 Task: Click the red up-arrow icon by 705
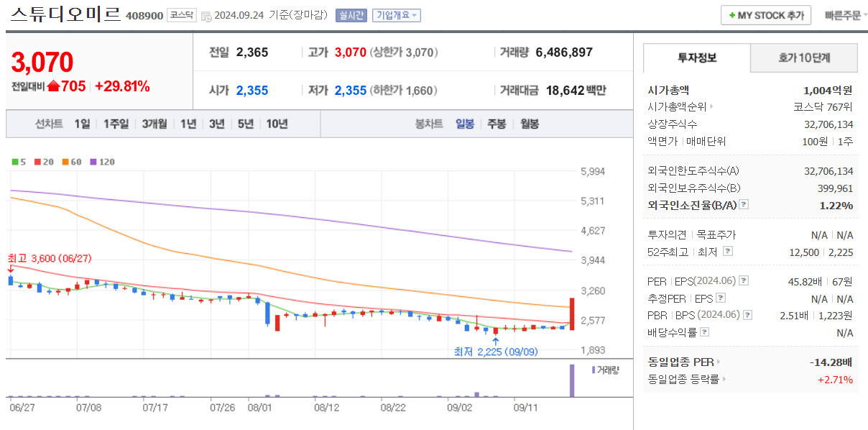pos(52,87)
